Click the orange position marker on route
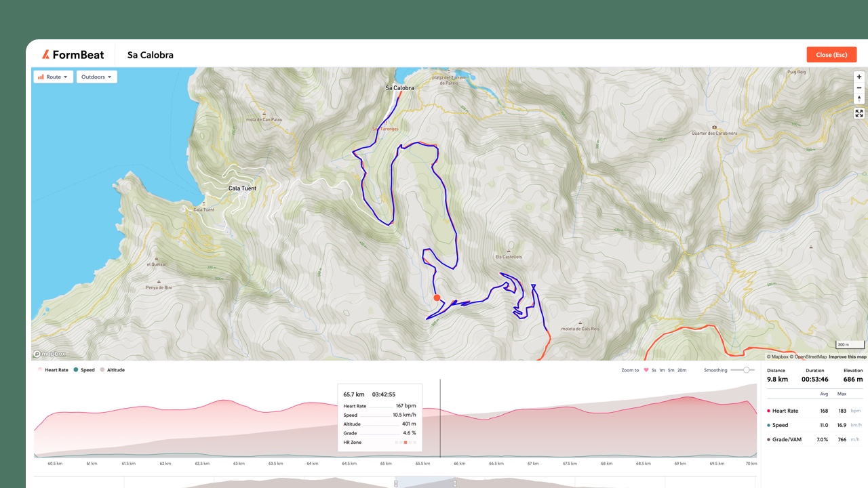The width and height of the screenshot is (868, 488). tap(437, 298)
